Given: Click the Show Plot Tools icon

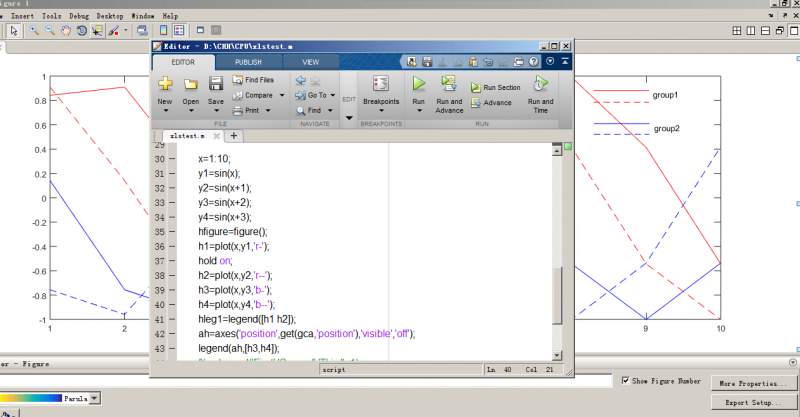Looking at the screenshot, I should (216, 30).
